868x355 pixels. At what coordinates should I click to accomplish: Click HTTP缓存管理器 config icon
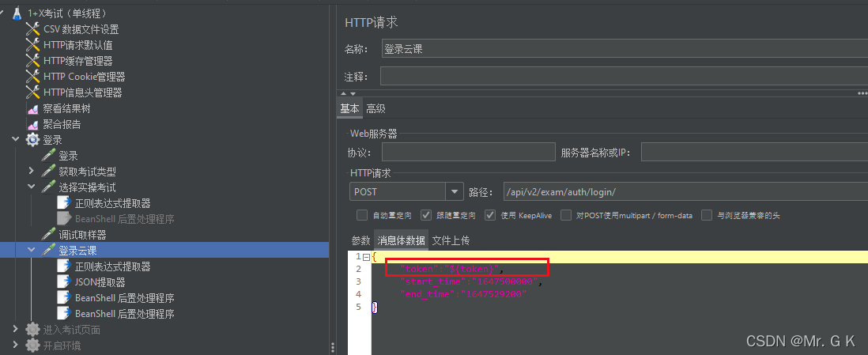point(33,61)
